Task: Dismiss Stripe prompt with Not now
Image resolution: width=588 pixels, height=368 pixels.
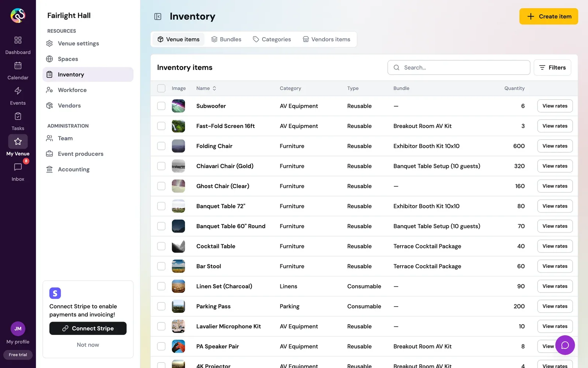Action: click(x=88, y=345)
